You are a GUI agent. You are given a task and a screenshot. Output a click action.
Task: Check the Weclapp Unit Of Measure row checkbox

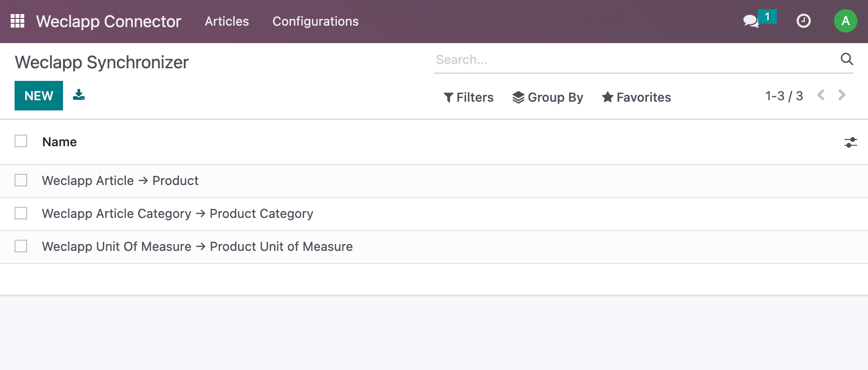coord(21,246)
